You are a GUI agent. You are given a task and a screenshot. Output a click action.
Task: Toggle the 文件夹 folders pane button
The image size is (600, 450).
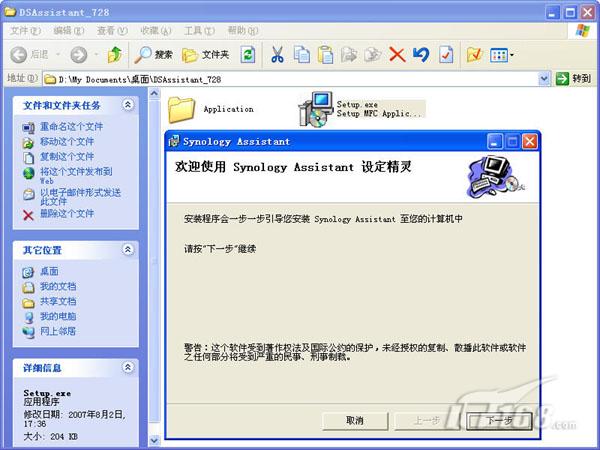[x=205, y=55]
